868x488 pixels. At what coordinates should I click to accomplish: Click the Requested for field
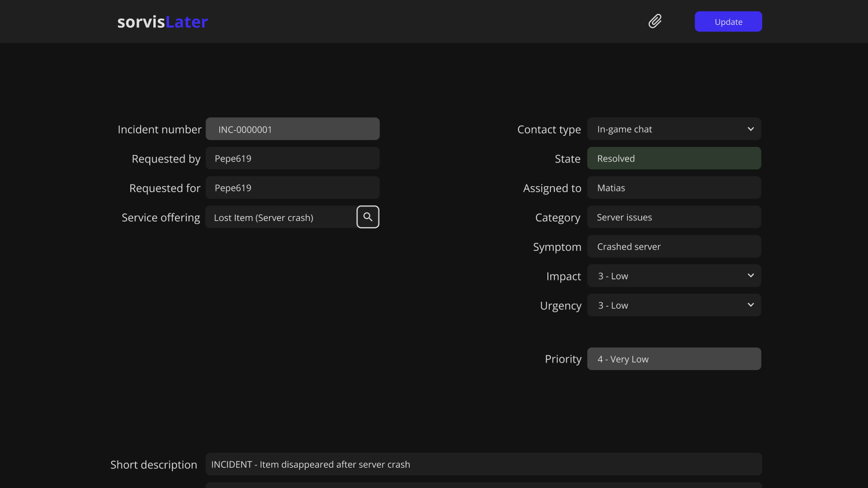293,188
